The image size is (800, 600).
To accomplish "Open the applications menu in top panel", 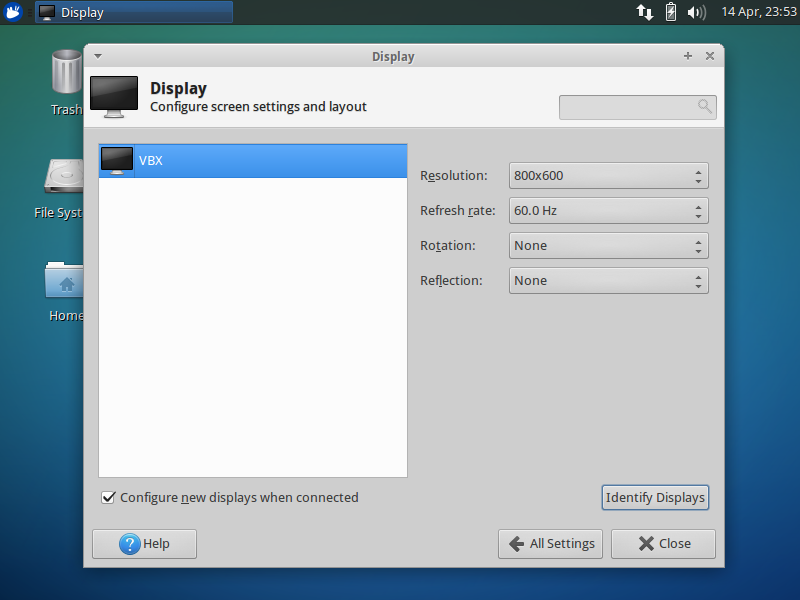I will tap(12, 12).
